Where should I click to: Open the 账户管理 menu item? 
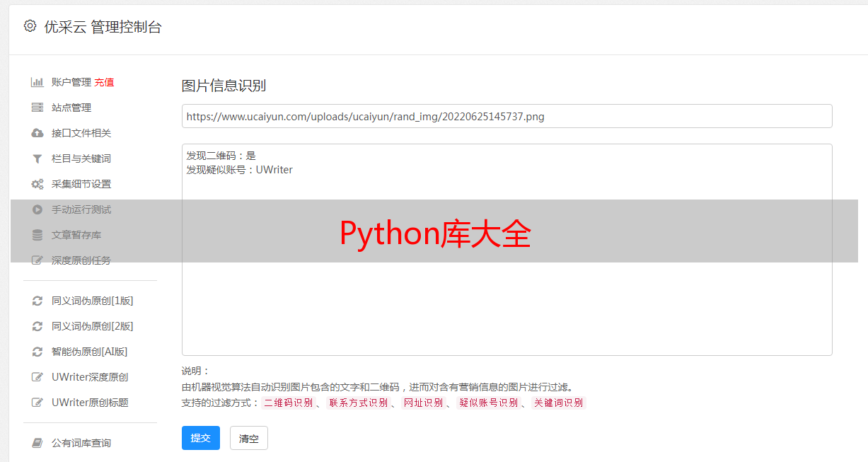(x=71, y=82)
